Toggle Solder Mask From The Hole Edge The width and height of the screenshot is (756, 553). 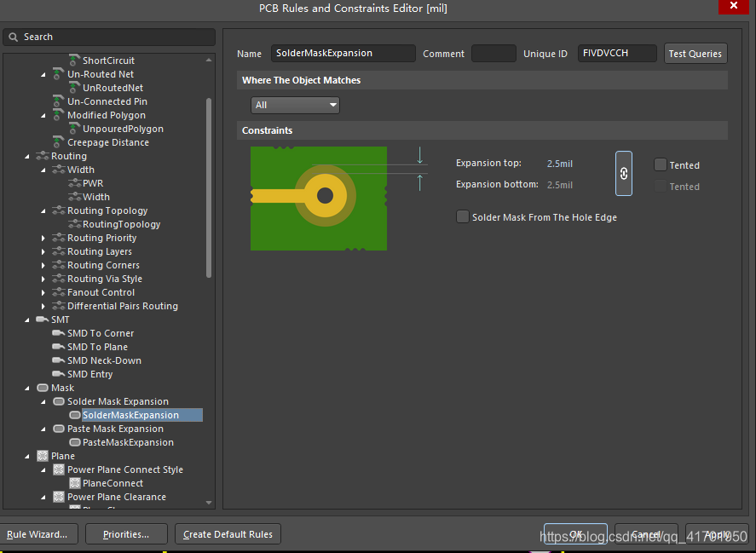click(x=463, y=217)
